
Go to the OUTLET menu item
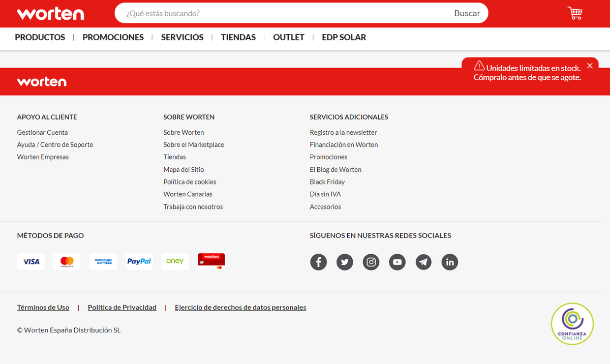pos(289,37)
